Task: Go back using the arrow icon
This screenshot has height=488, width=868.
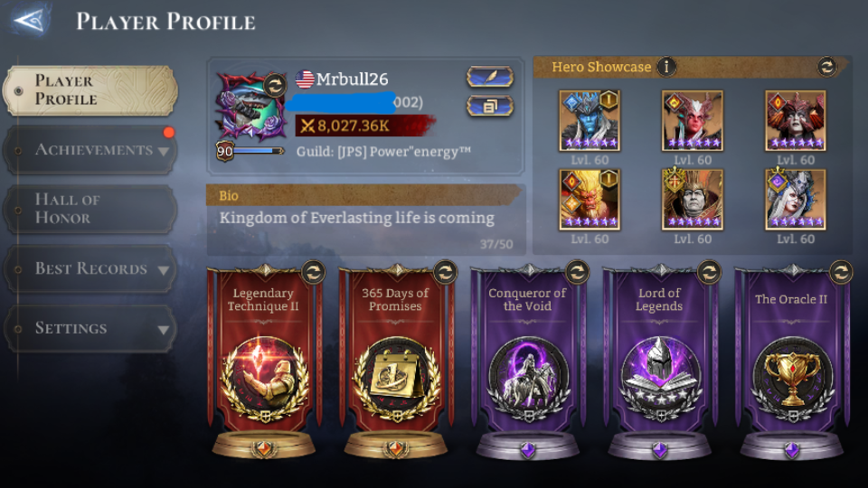Action: click(x=30, y=21)
